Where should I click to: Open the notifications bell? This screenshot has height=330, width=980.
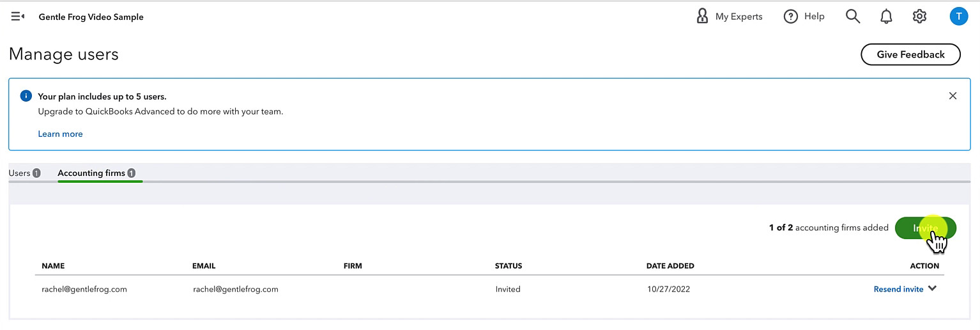pyautogui.click(x=886, y=17)
